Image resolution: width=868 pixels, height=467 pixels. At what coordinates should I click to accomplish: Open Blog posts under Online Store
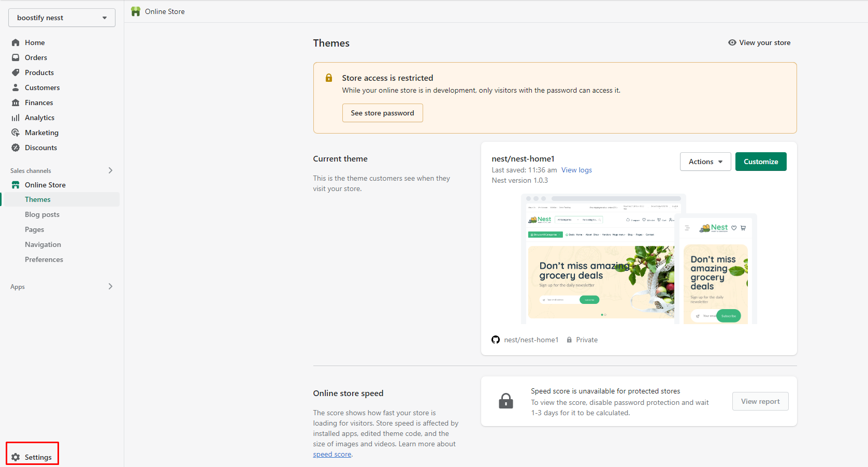click(x=42, y=214)
